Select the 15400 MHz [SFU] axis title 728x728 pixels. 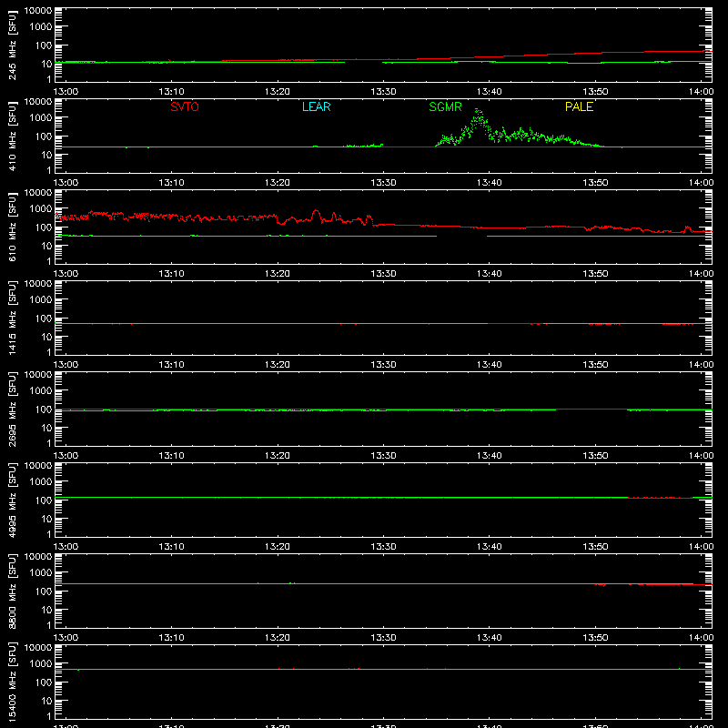(x=12, y=682)
